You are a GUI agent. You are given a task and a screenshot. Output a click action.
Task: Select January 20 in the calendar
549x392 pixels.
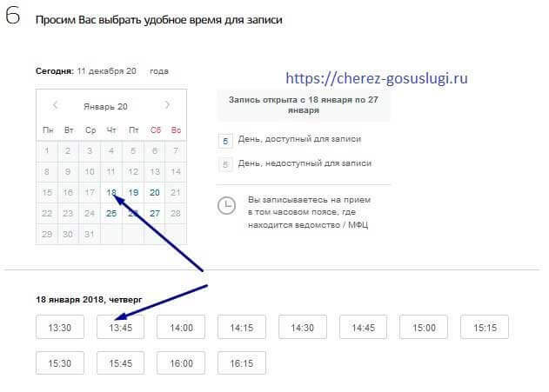coord(154,193)
